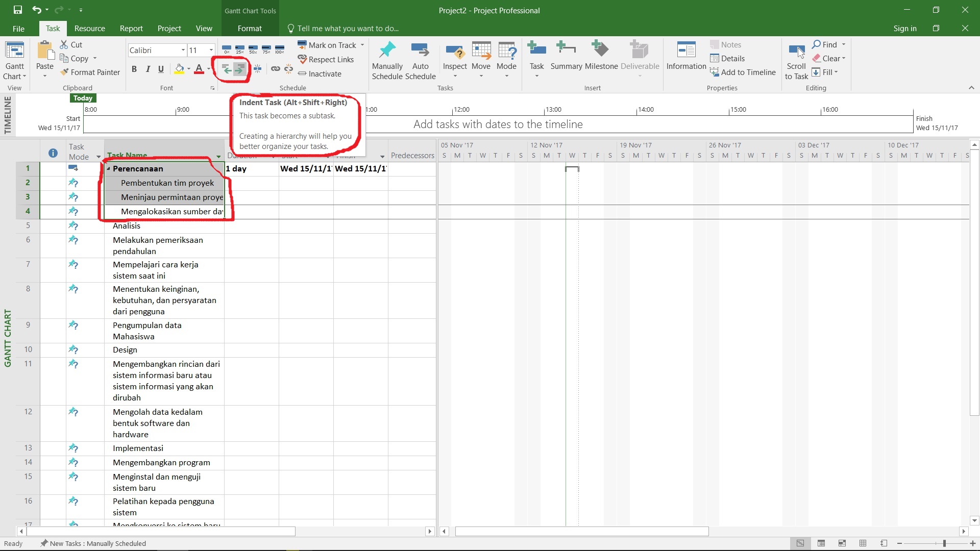Open the font size dropdown

tap(211, 50)
